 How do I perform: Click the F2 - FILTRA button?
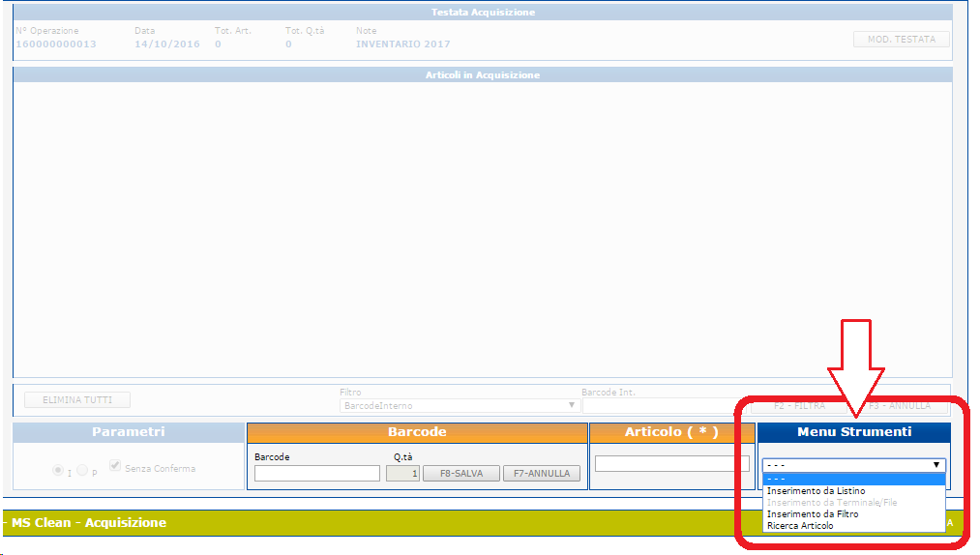click(799, 406)
